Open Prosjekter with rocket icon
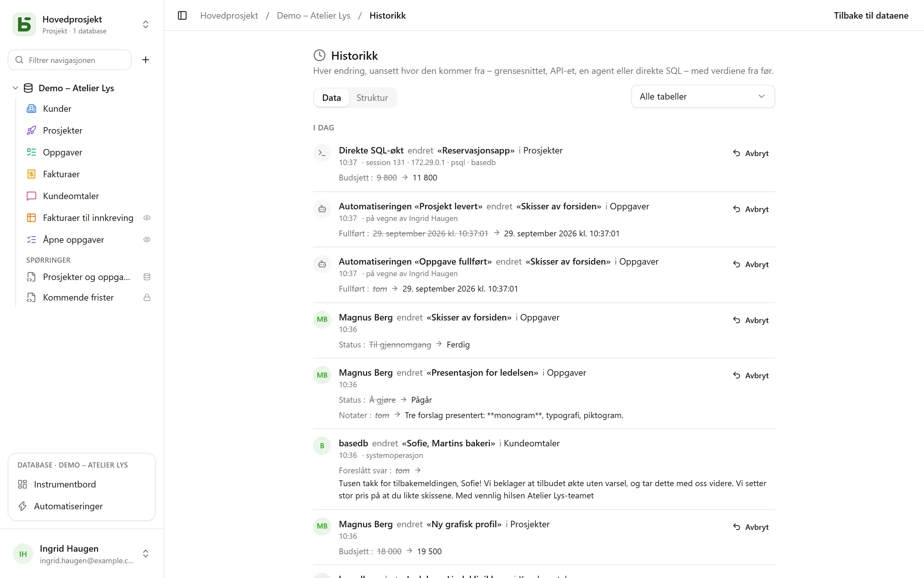 coord(62,130)
